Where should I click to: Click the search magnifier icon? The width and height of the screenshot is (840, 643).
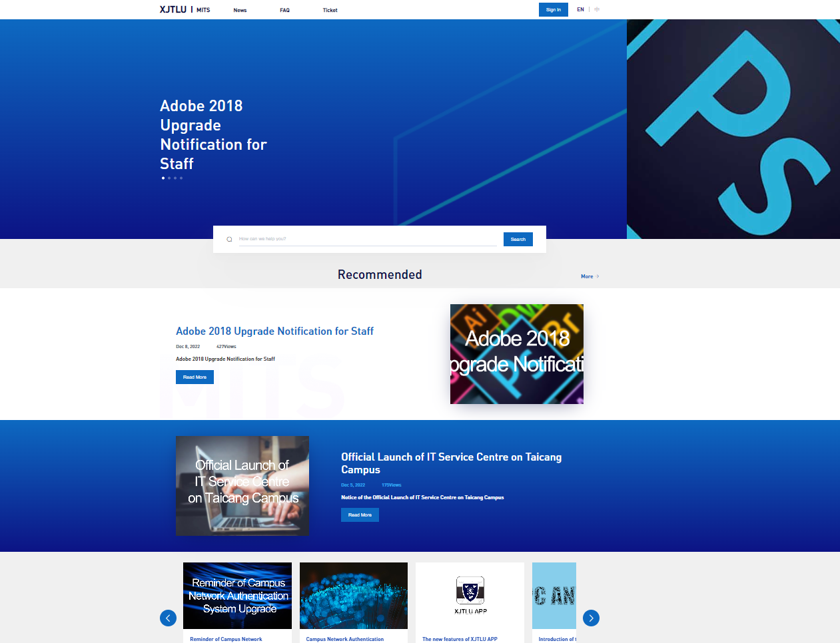coord(229,239)
